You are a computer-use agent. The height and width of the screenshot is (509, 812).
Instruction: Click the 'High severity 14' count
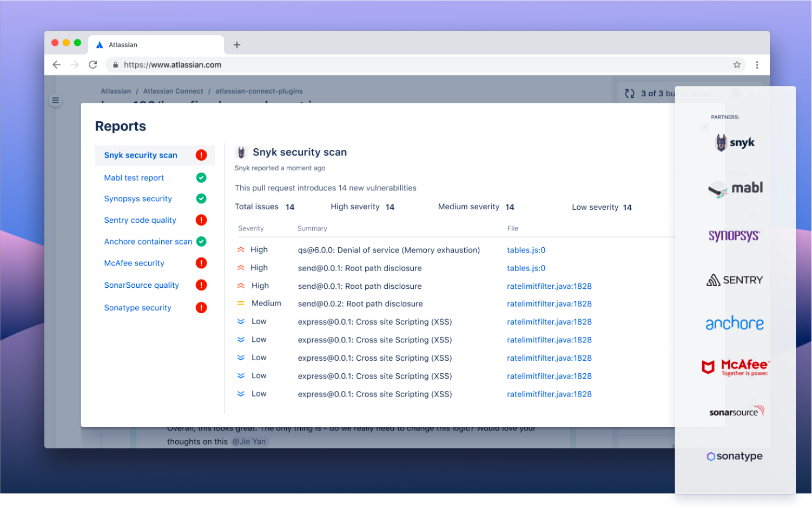362,207
